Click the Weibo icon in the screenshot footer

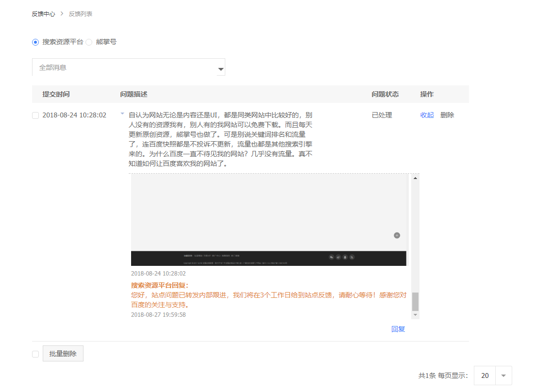coord(338,257)
